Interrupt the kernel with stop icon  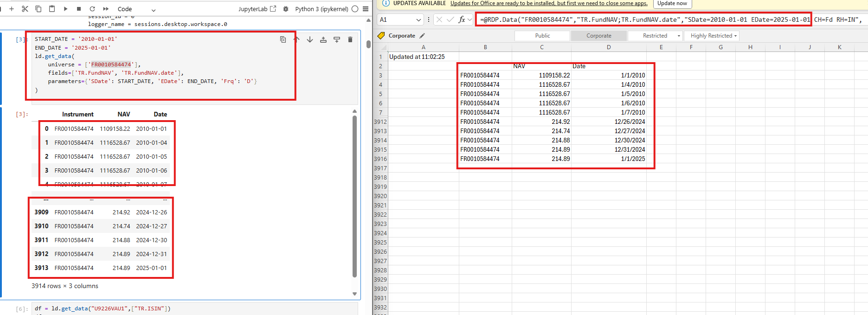tap(79, 9)
